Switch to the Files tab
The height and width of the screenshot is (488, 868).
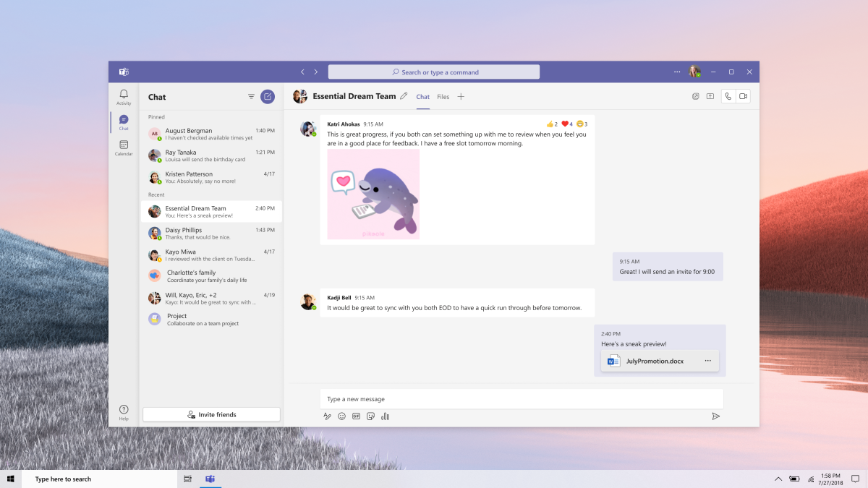coord(443,96)
